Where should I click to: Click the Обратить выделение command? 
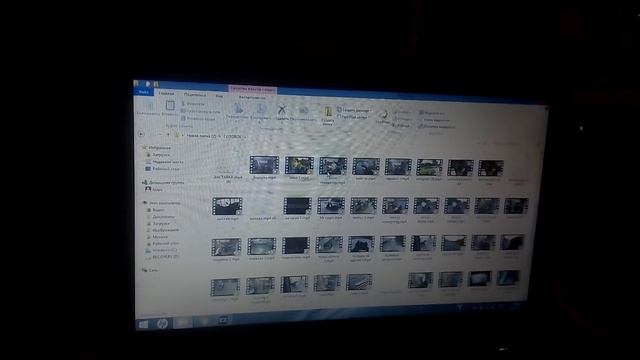436,127
